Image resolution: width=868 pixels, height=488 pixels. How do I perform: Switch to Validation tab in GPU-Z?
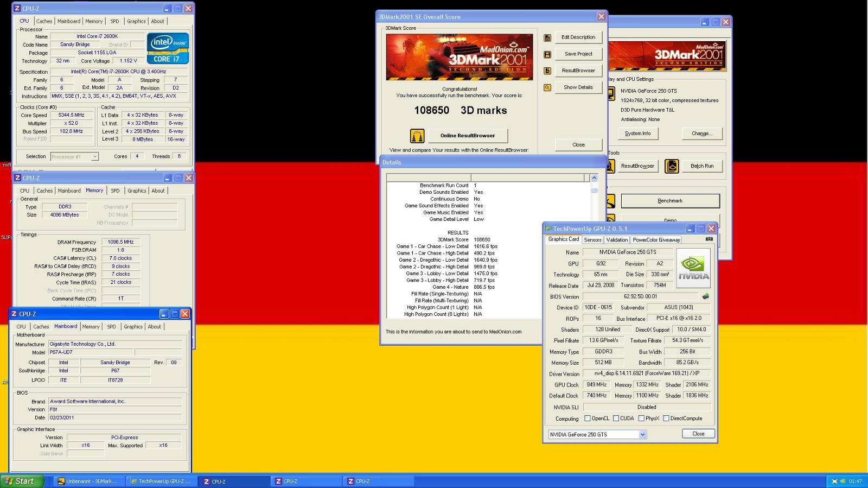pyautogui.click(x=617, y=240)
